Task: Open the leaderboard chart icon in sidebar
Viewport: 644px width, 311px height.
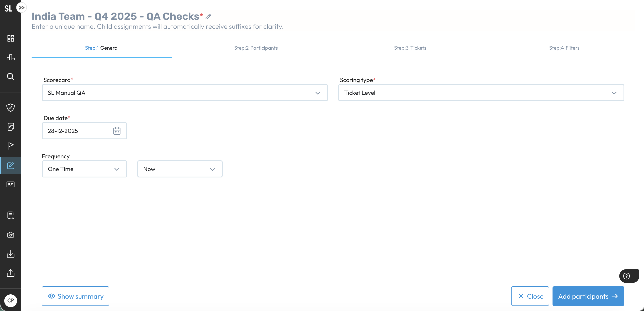Action: tap(10, 57)
